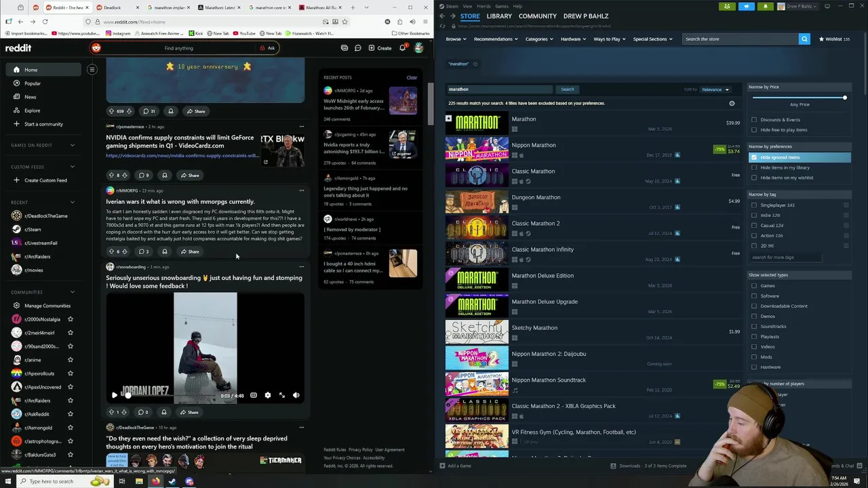Mute the snowboarding video volume
The image size is (868, 488).
coord(296,395)
